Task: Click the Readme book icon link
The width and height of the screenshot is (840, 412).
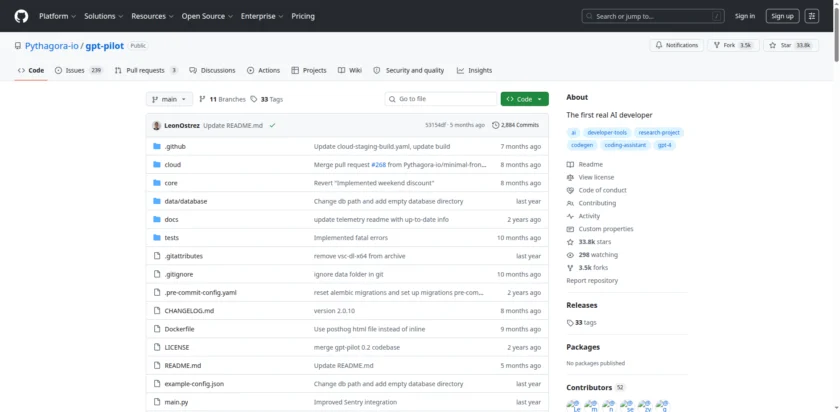Action: tap(571, 164)
